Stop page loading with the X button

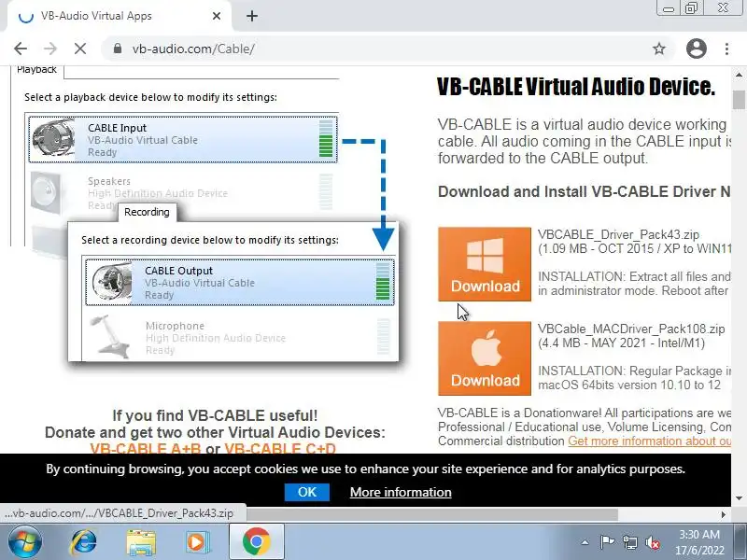[80, 49]
